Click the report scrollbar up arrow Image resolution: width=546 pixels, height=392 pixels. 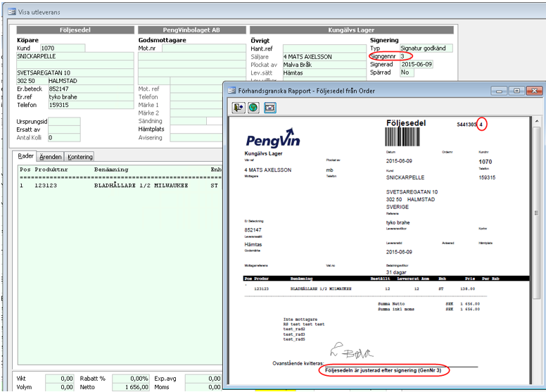click(x=537, y=121)
